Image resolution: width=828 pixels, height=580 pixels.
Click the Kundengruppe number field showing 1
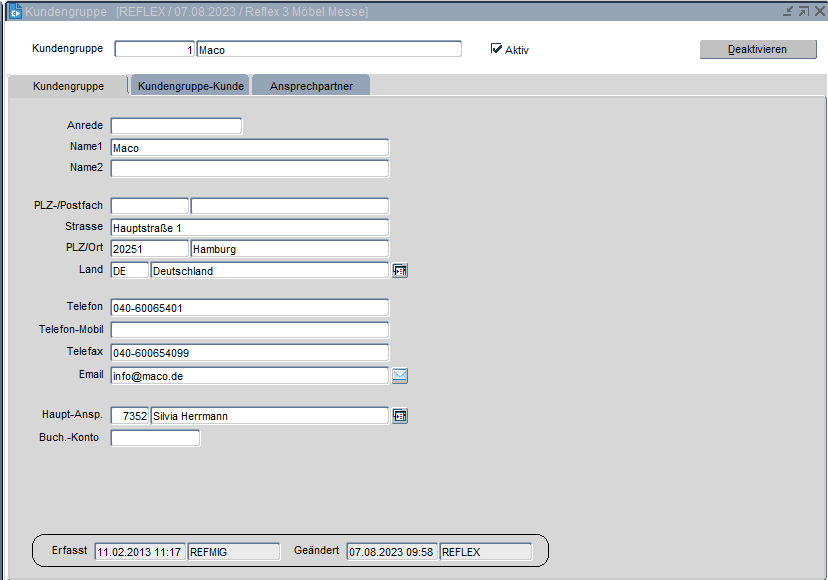coord(155,49)
